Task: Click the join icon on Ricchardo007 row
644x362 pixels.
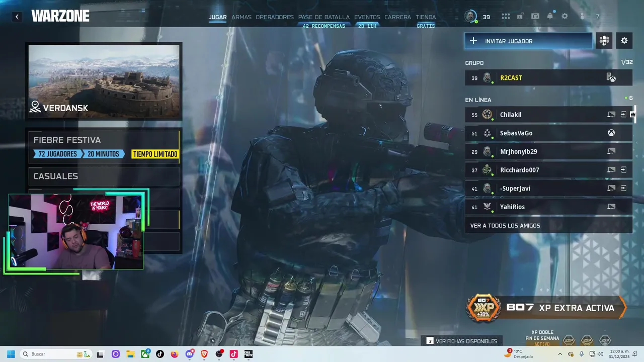Action: tap(623, 170)
